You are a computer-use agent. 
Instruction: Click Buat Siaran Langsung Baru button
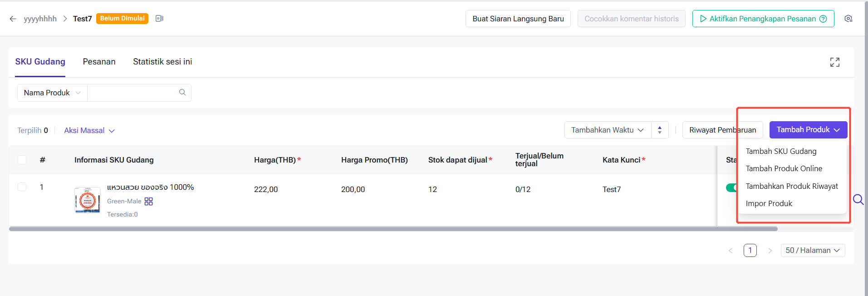click(x=518, y=19)
